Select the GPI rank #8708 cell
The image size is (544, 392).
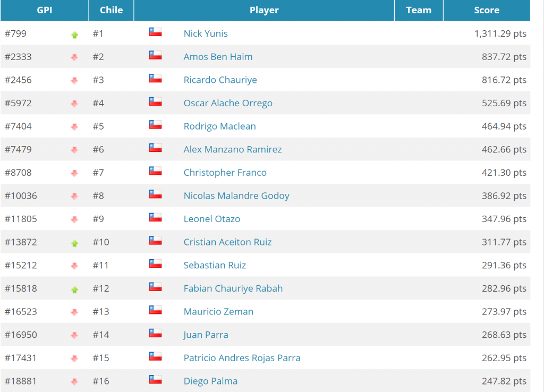[18, 173]
